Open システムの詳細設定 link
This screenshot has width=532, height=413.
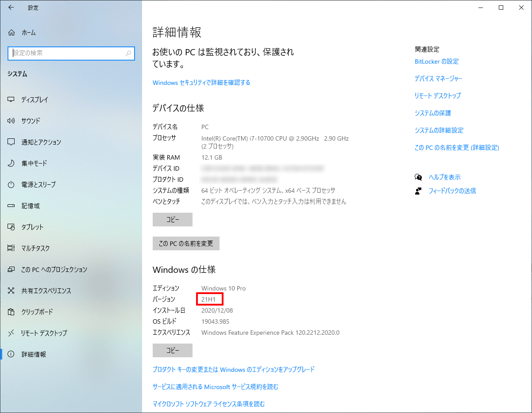(x=439, y=130)
